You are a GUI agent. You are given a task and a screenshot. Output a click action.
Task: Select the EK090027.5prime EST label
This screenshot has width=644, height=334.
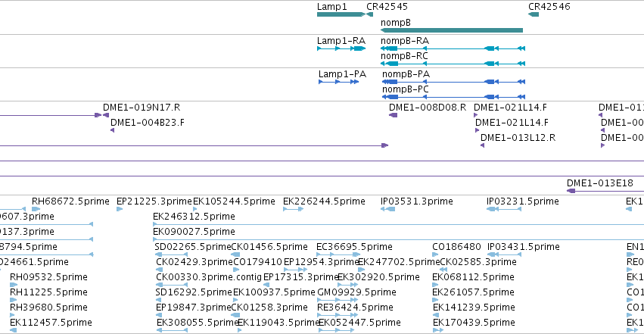click(194, 232)
